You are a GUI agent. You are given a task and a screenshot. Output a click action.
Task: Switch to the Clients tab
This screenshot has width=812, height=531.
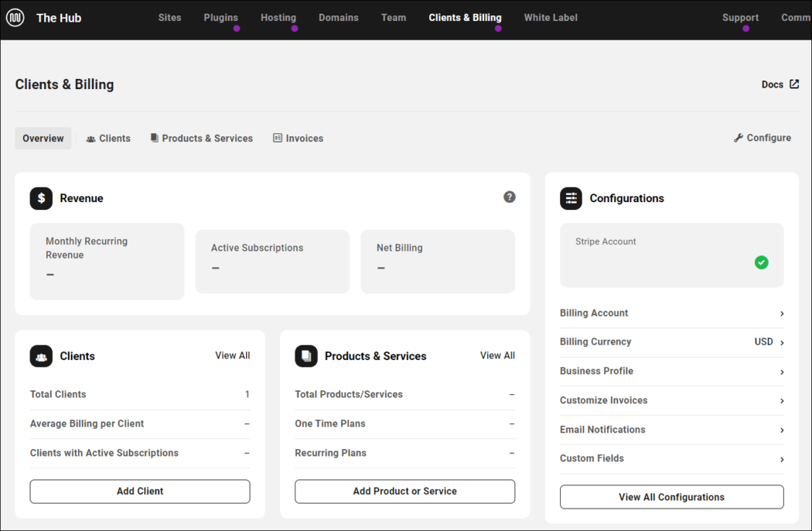[108, 138]
